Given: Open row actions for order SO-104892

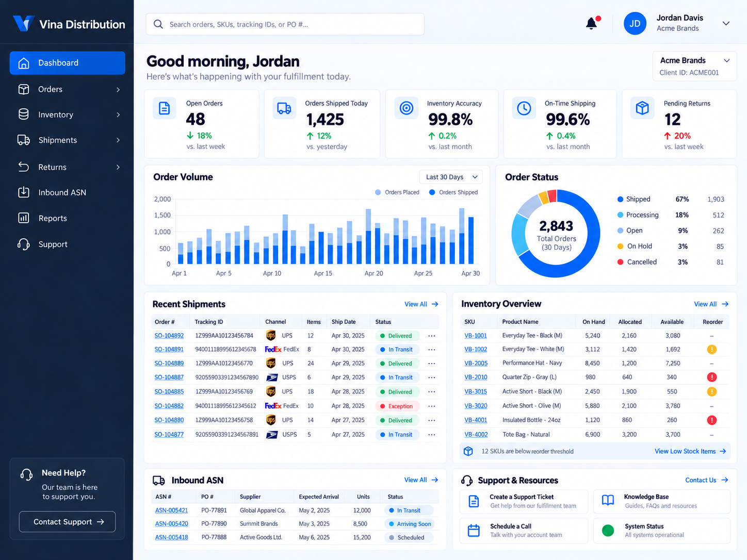Looking at the screenshot, I should click(432, 336).
